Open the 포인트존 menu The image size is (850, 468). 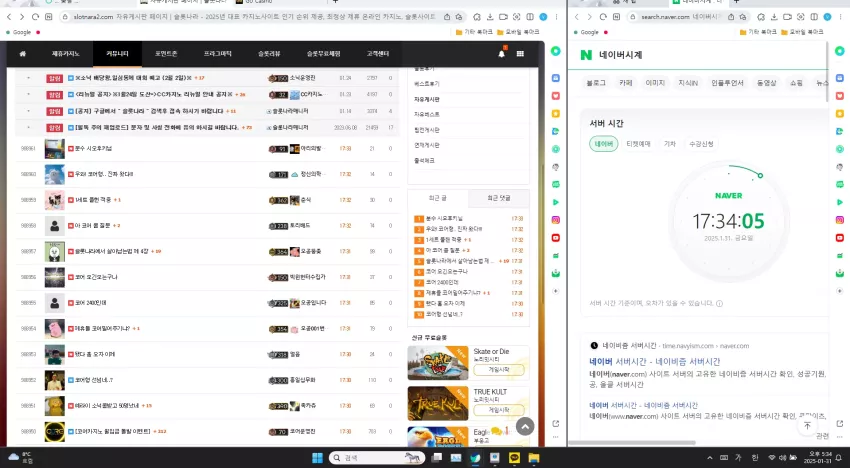(x=166, y=54)
